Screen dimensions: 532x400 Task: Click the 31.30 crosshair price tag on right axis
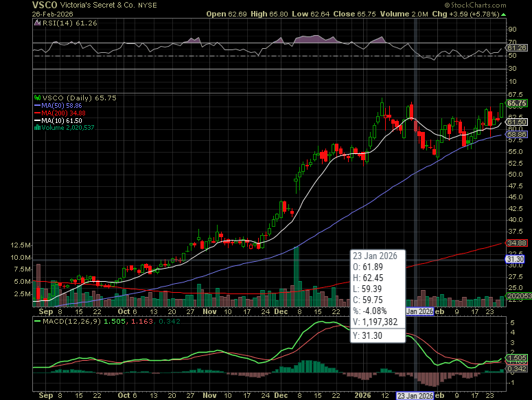point(515,259)
